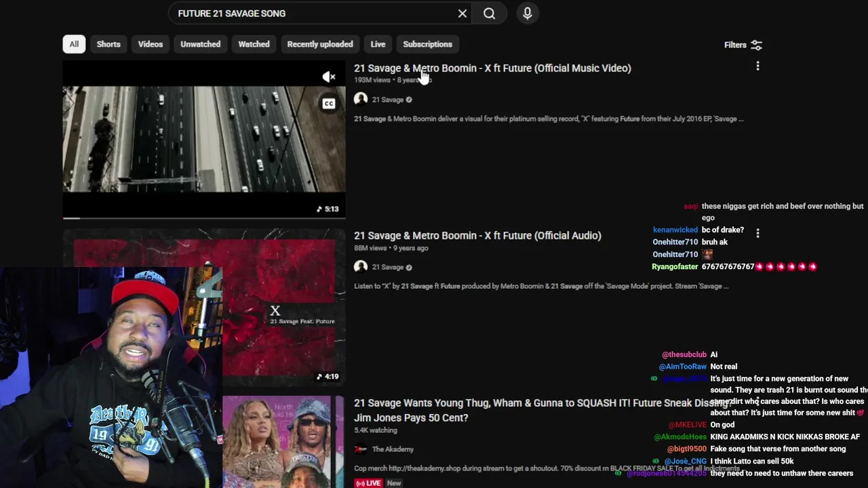Click the 5:13 duration badge on the first thumbnail

pyautogui.click(x=328, y=209)
